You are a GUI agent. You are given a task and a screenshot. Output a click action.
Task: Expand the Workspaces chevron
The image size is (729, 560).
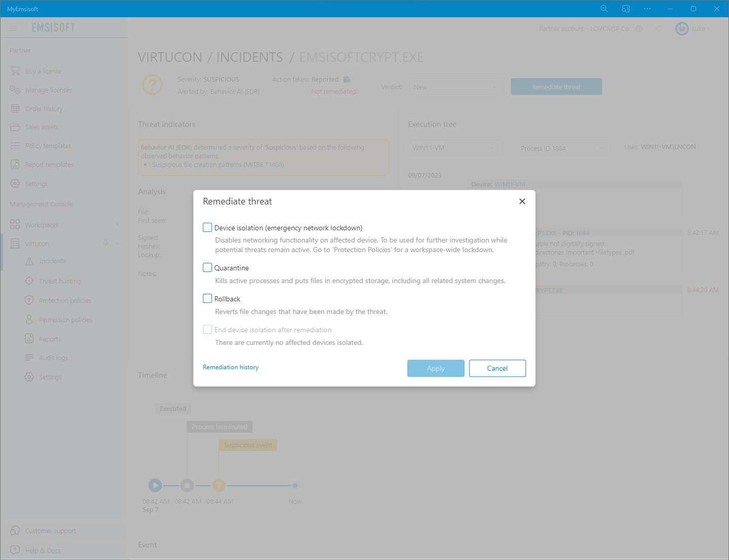(x=118, y=224)
